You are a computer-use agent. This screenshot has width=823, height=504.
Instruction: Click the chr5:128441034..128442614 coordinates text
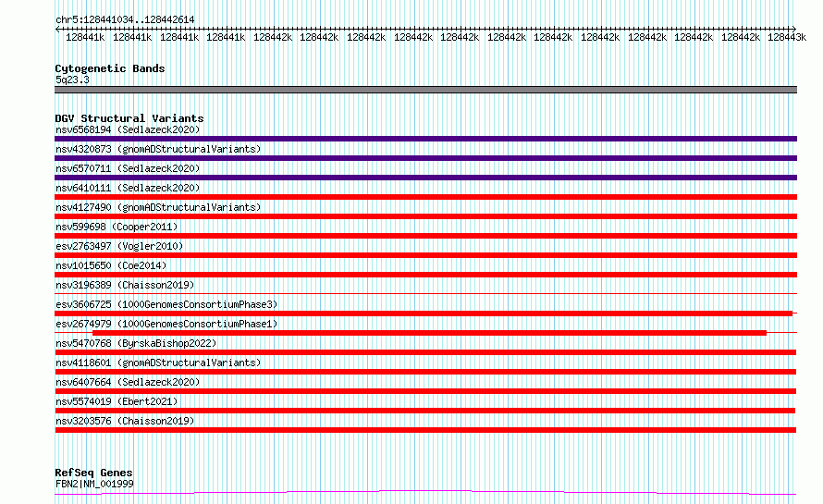tap(125, 19)
